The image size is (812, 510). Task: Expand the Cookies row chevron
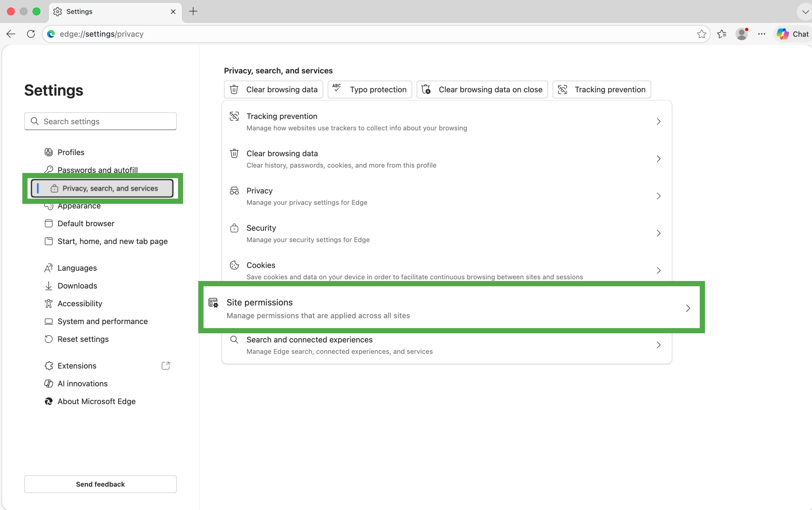coord(658,270)
